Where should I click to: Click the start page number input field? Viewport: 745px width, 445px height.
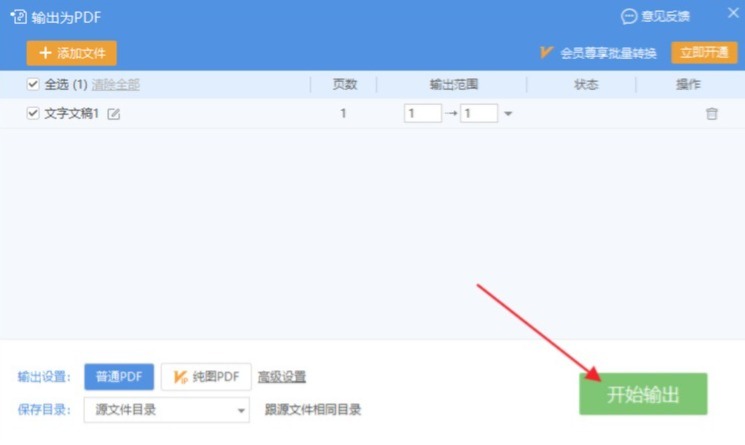pos(422,114)
